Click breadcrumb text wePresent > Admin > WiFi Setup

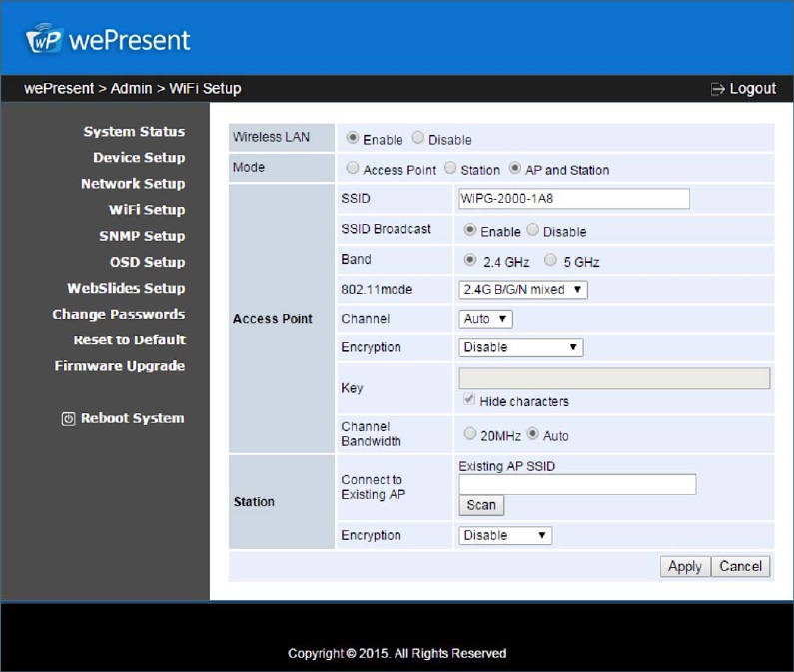click(x=133, y=89)
